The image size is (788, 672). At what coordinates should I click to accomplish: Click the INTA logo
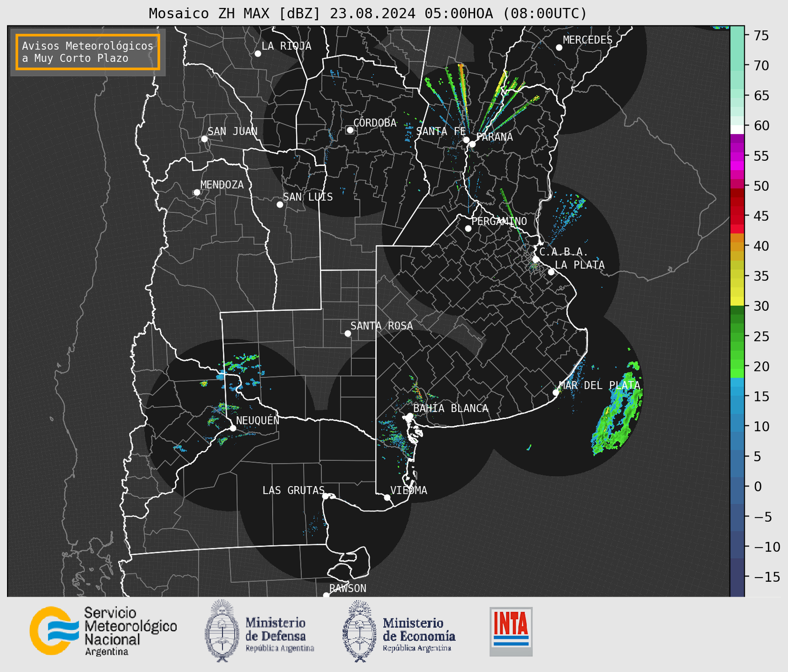coord(511,631)
